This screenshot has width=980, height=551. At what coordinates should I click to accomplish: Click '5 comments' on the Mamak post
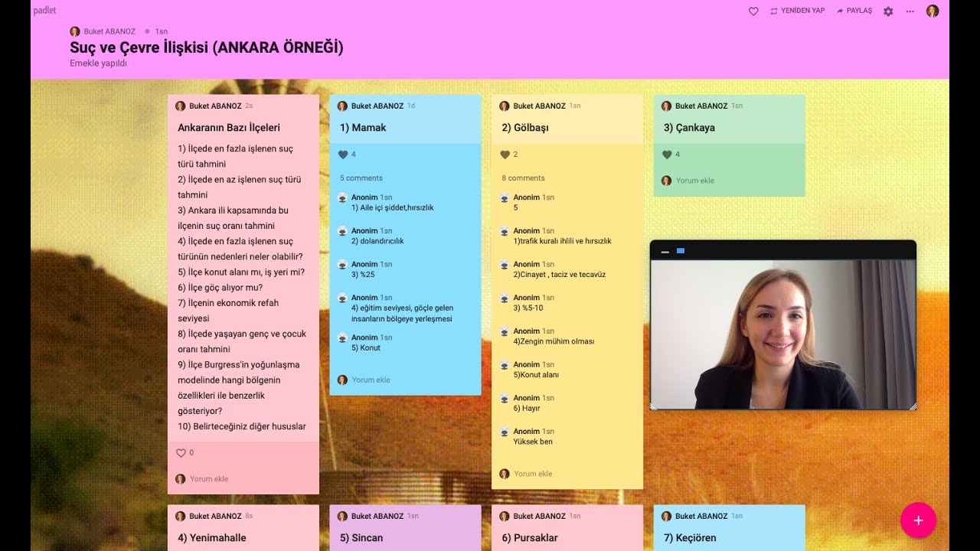click(x=361, y=178)
